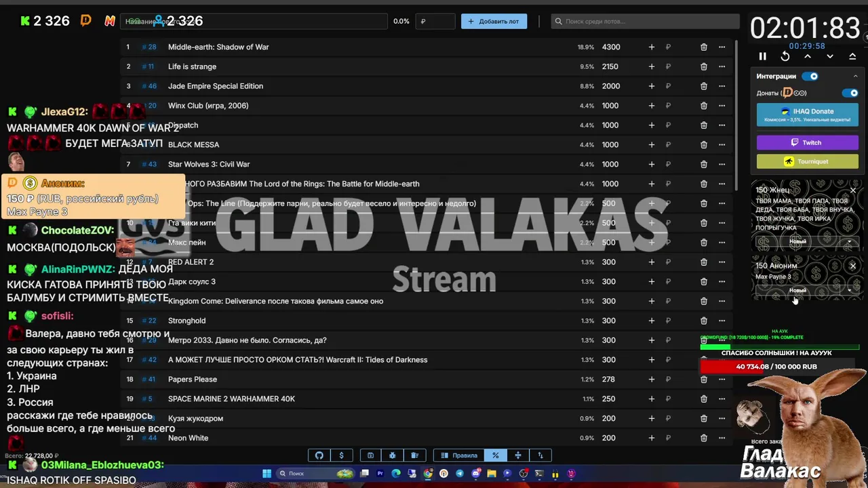This screenshot has width=868, height=488.
Task: Increase timer with up chevron
Action: tap(808, 57)
